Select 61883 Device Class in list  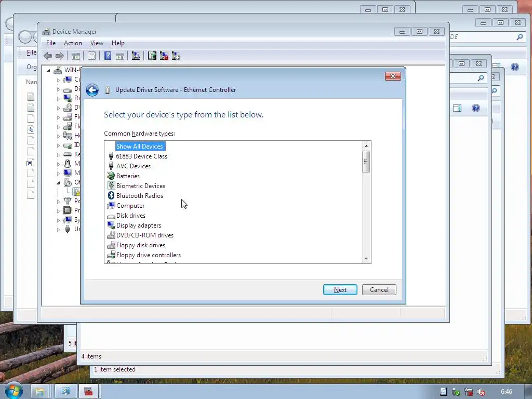[141, 156]
